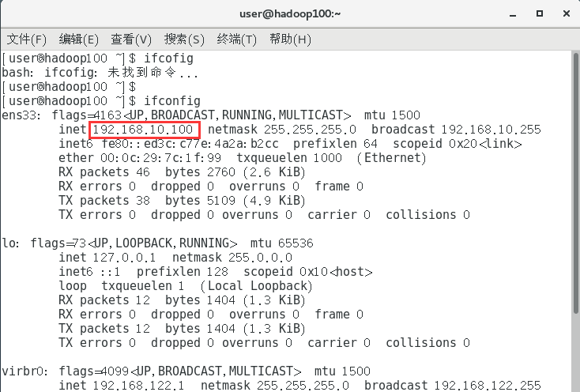Click the ens33 interface name
The height and width of the screenshot is (392, 580).
click(21, 115)
